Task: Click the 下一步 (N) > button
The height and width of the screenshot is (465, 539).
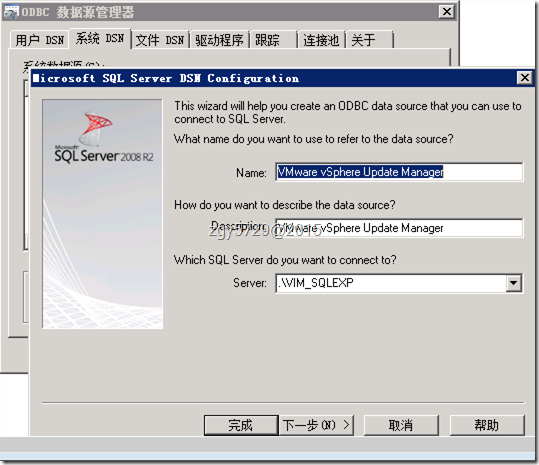Action: 316,425
